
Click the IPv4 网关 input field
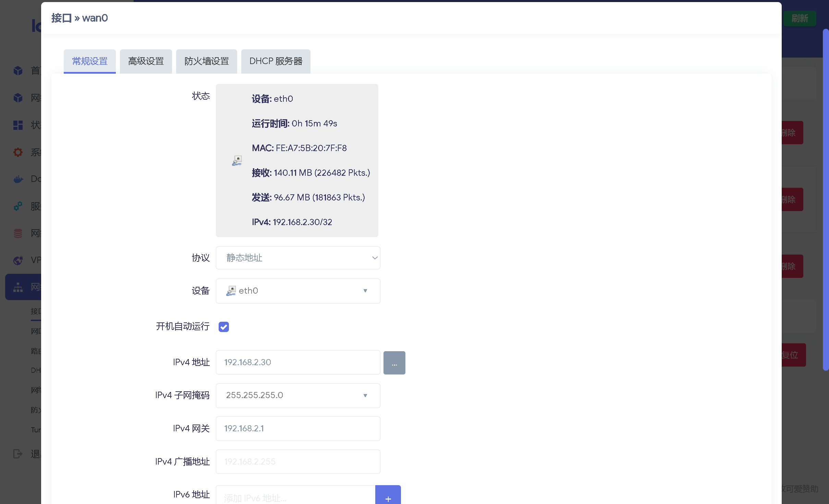tap(298, 428)
